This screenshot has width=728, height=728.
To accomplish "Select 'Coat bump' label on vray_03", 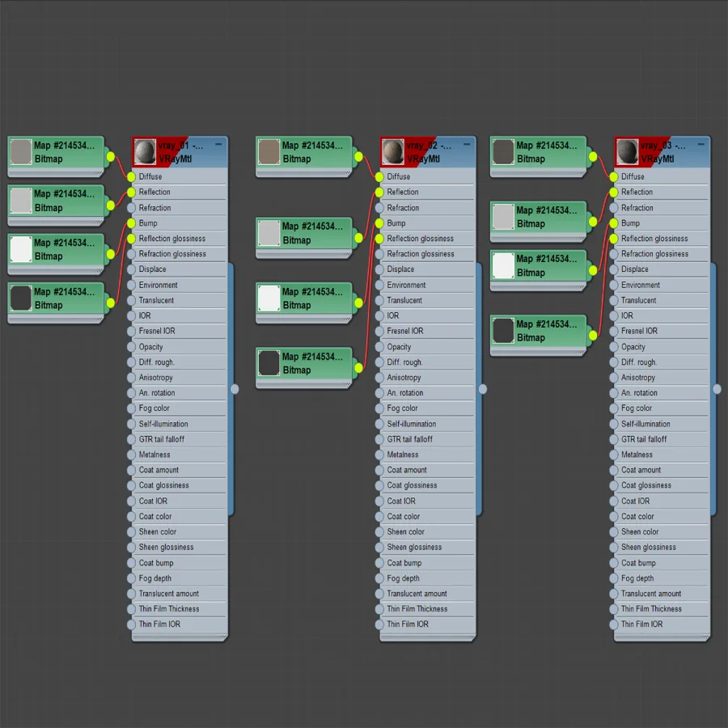I will 638,563.
